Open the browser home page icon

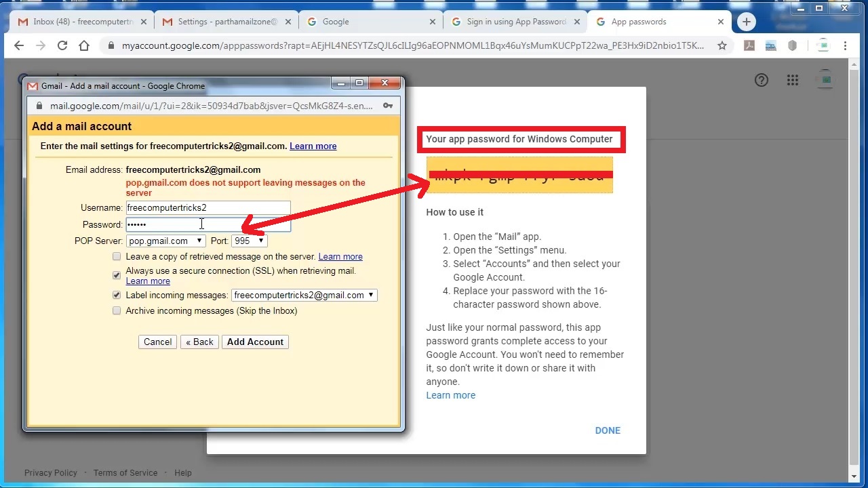click(x=84, y=45)
